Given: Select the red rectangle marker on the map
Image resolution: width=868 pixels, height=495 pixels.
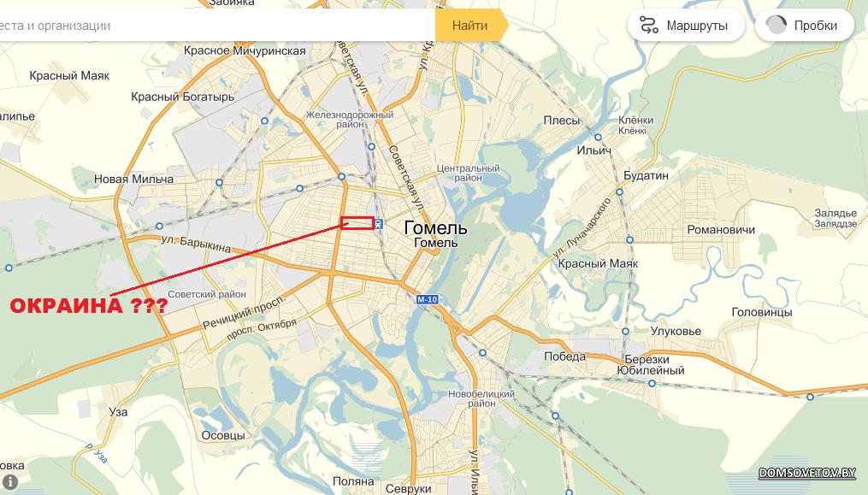Looking at the screenshot, I should (x=357, y=223).
